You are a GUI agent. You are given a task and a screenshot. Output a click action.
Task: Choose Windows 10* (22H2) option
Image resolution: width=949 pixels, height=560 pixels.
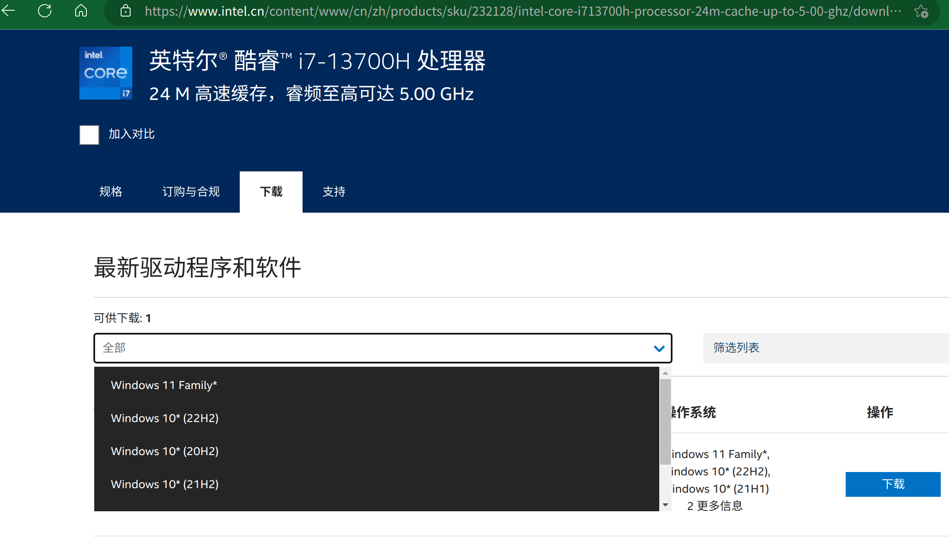165,418
